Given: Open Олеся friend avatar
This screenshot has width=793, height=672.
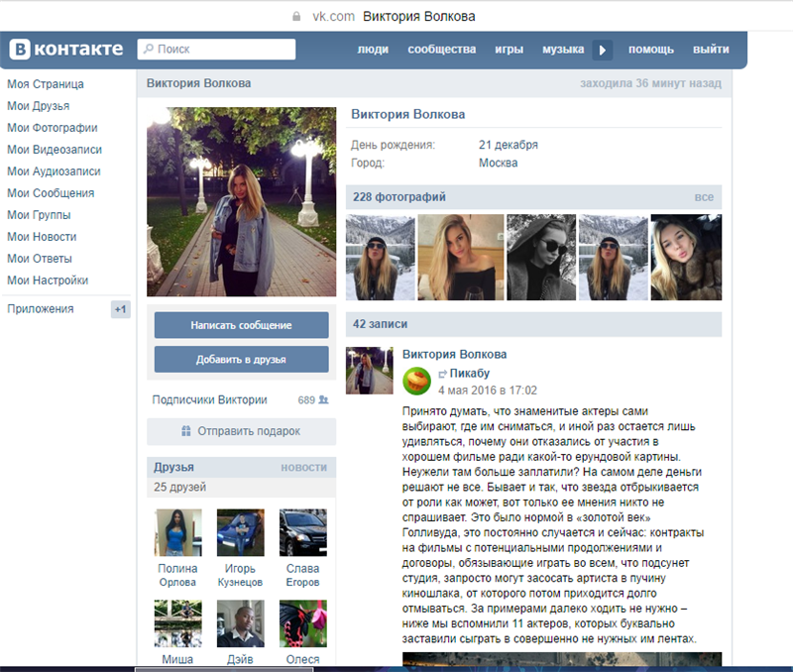Looking at the screenshot, I should (x=303, y=623).
